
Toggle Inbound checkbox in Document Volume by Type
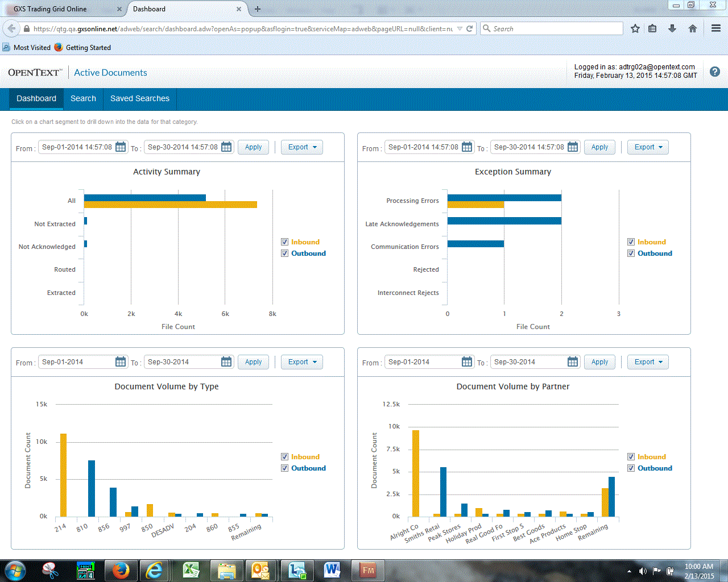click(x=285, y=457)
